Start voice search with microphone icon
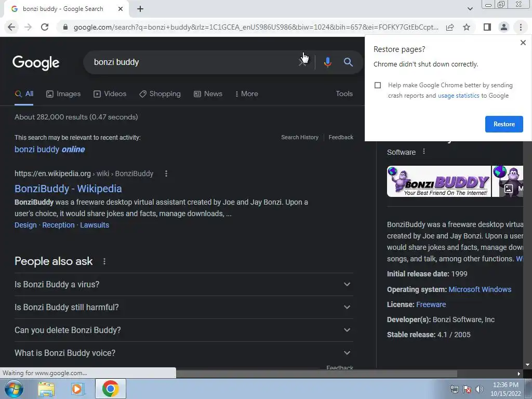Screen dimensions: 532x399 (x=327, y=62)
